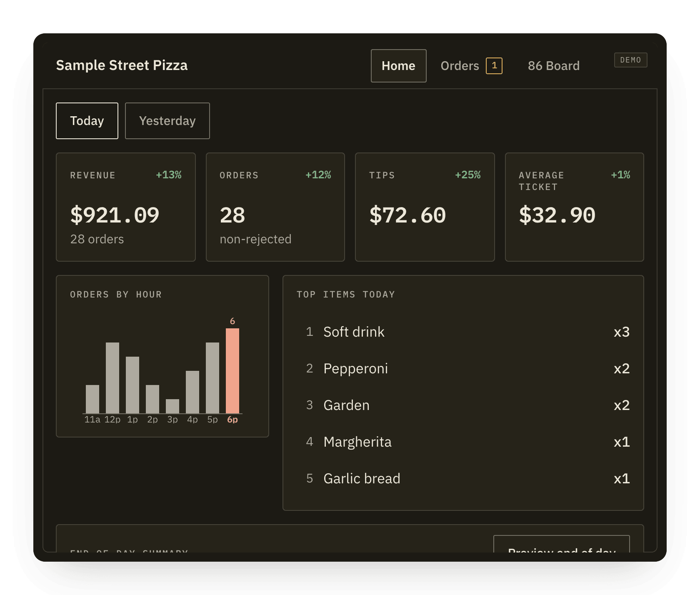This screenshot has width=700, height=595.
Task: Click the 2p bar in chart
Action: [152, 399]
